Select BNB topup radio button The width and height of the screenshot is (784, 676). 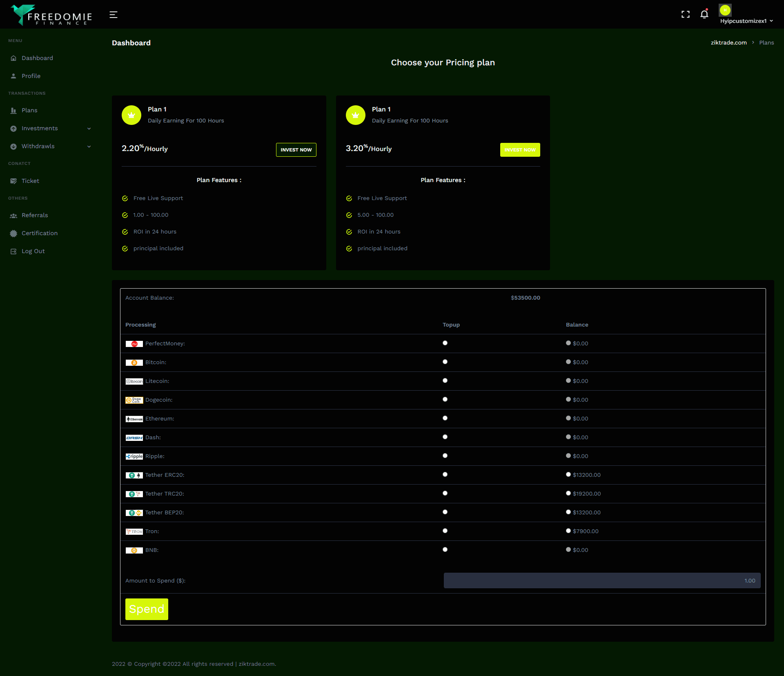click(445, 549)
